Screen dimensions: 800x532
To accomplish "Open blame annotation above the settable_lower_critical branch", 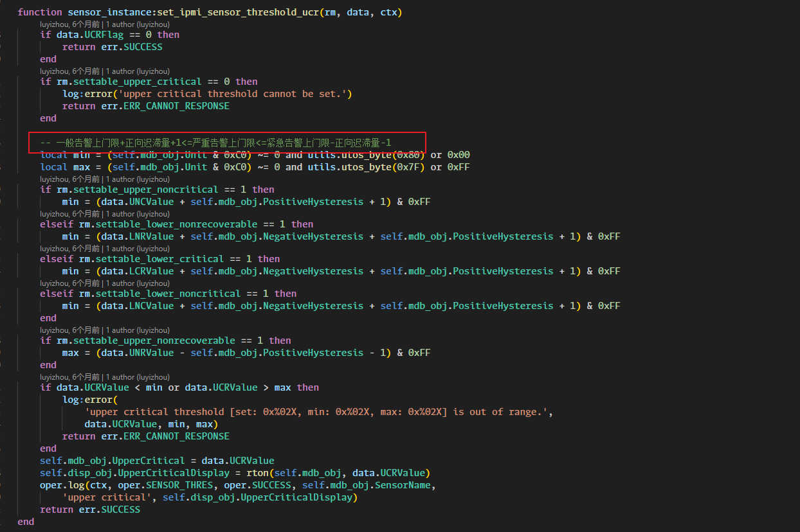I will pyautogui.click(x=104, y=248).
